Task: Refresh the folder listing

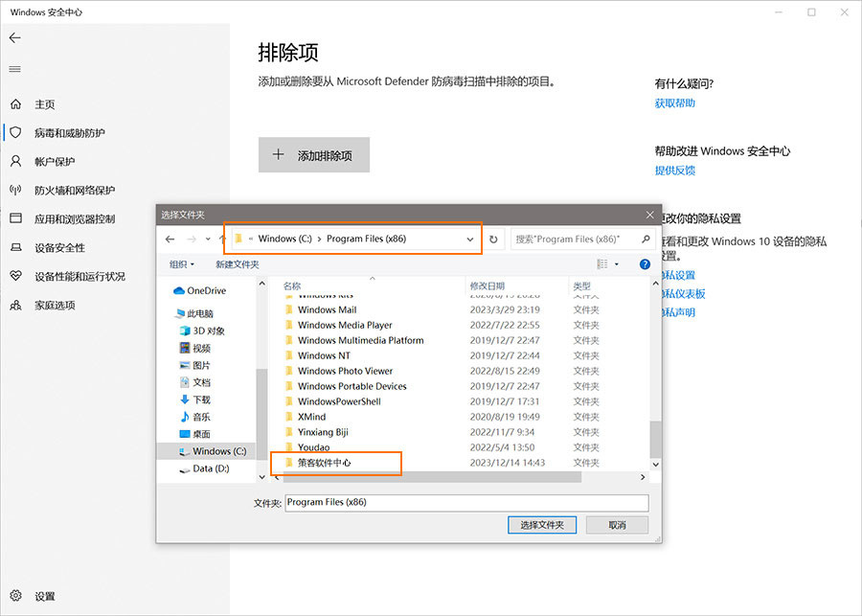Action: [x=493, y=239]
